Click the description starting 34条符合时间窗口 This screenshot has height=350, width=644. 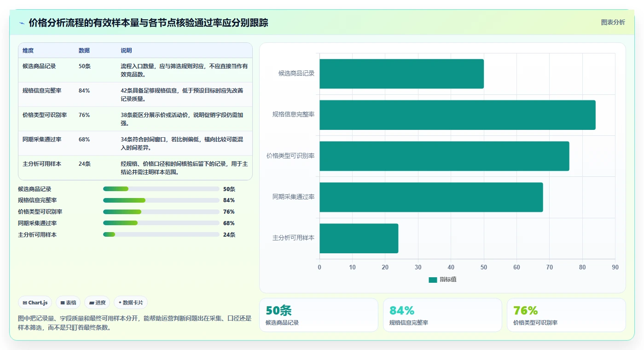tap(182, 143)
